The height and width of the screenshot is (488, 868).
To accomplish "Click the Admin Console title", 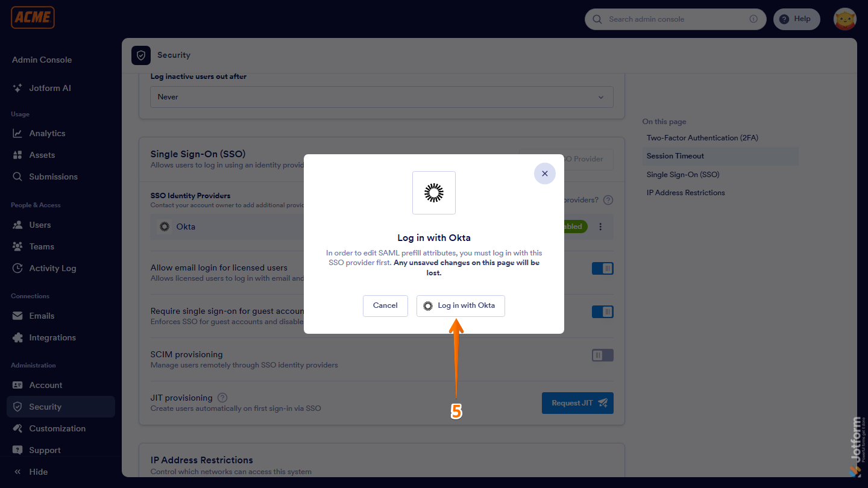I will pos(42,60).
